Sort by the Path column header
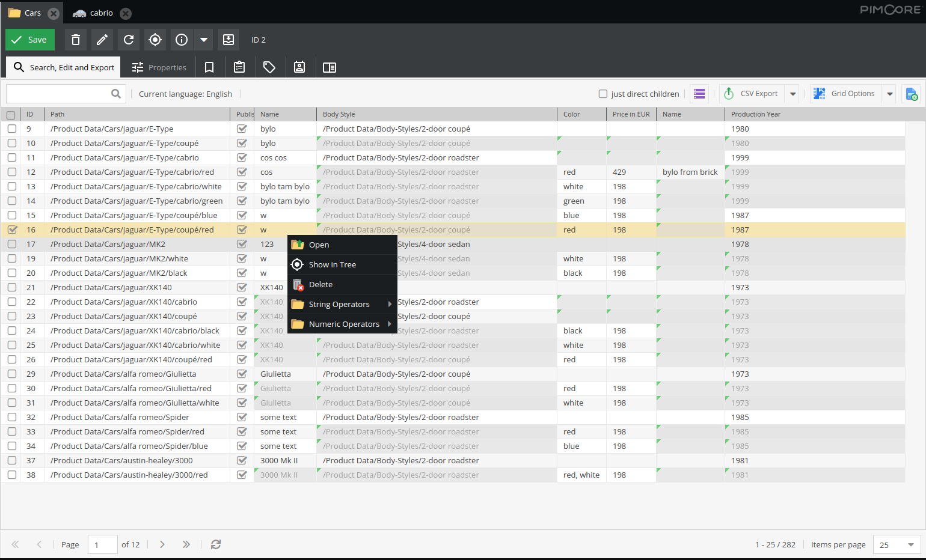The height and width of the screenshot is (560, 926). point(137,114)
